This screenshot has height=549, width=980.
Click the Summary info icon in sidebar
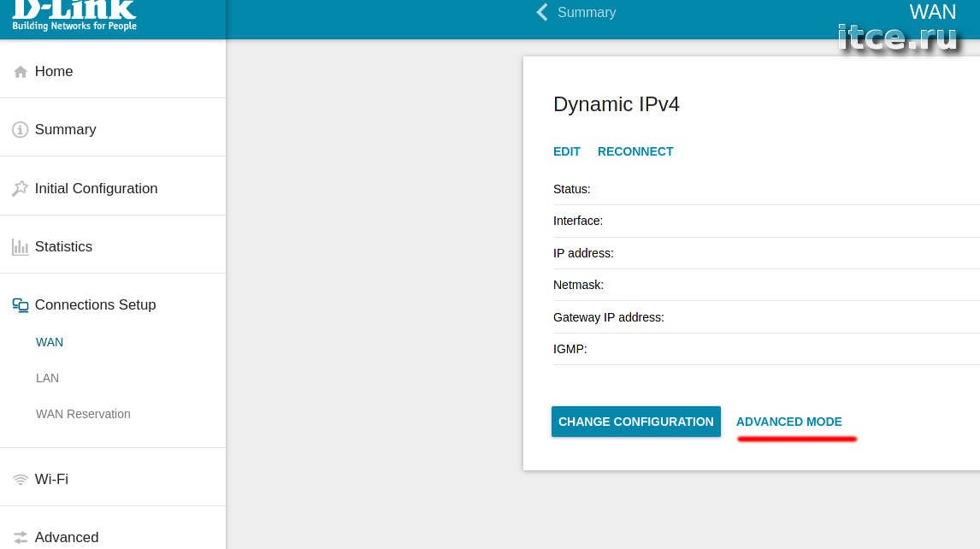click(20, 129)
